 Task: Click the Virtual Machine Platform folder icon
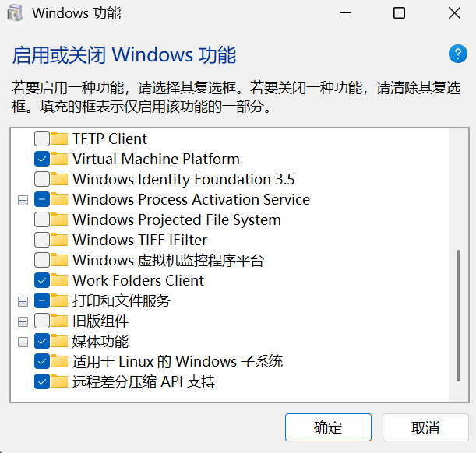coord(60,159)
